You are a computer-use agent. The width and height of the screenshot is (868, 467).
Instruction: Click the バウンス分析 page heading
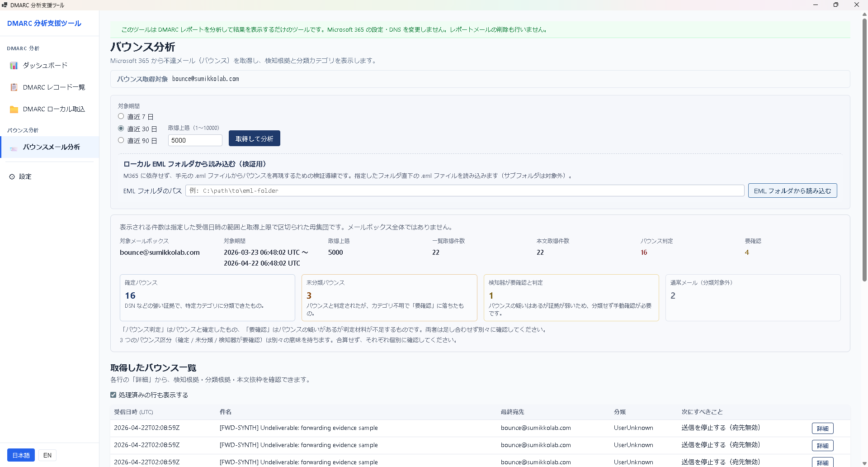pos(143,47)
